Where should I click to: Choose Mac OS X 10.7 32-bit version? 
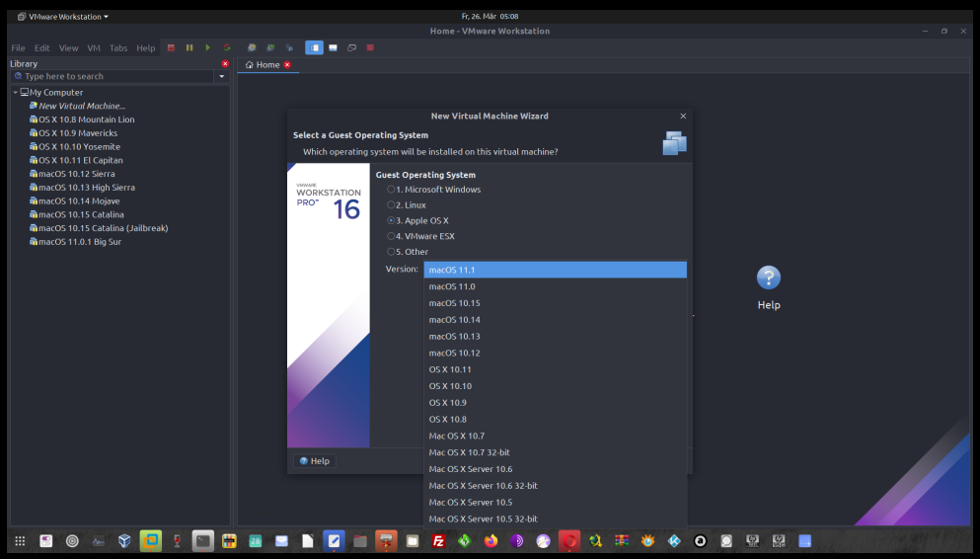tap(555, 452)
